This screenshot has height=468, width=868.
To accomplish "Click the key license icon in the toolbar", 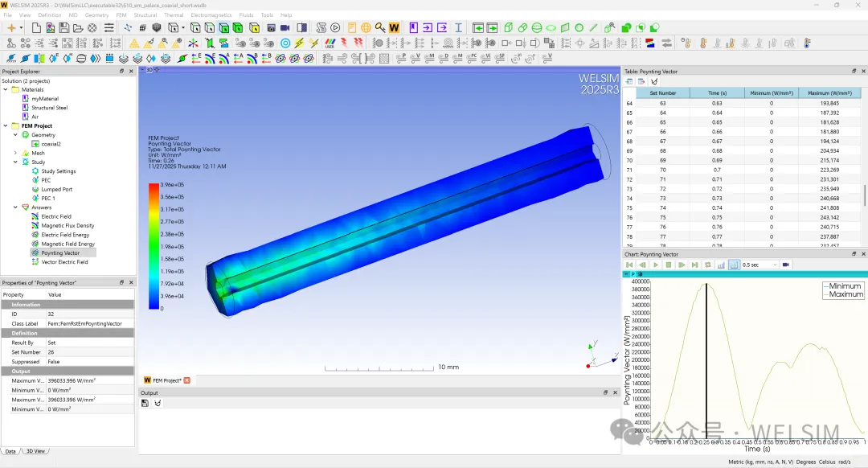I will coord(379,27).
